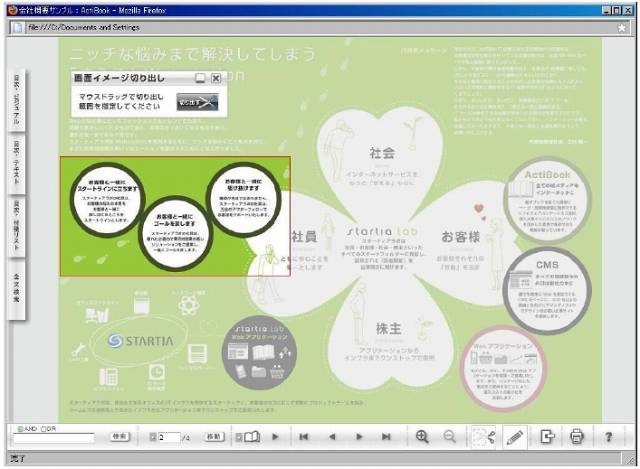Click the スタートラインに立ちます circle
This screenshot has height=469, width=640.
pos(107,200)
